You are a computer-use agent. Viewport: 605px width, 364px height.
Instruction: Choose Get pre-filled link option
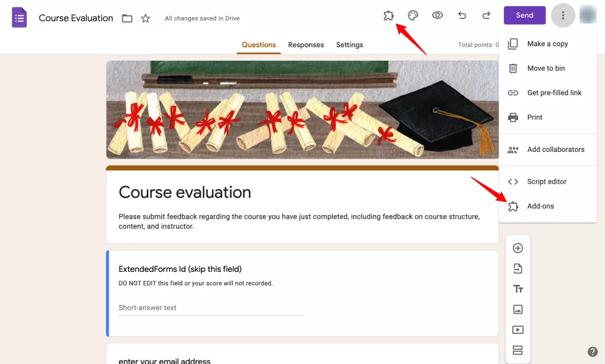(x=554, y=93)
